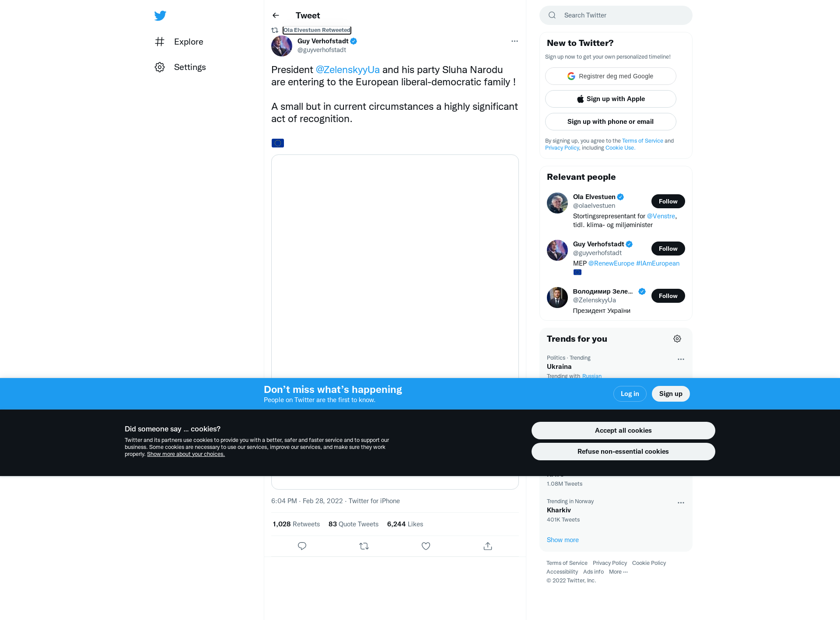The image size is (840, 620).
Task: Go back using the arrow icon
Action: [x=276, y=15]
